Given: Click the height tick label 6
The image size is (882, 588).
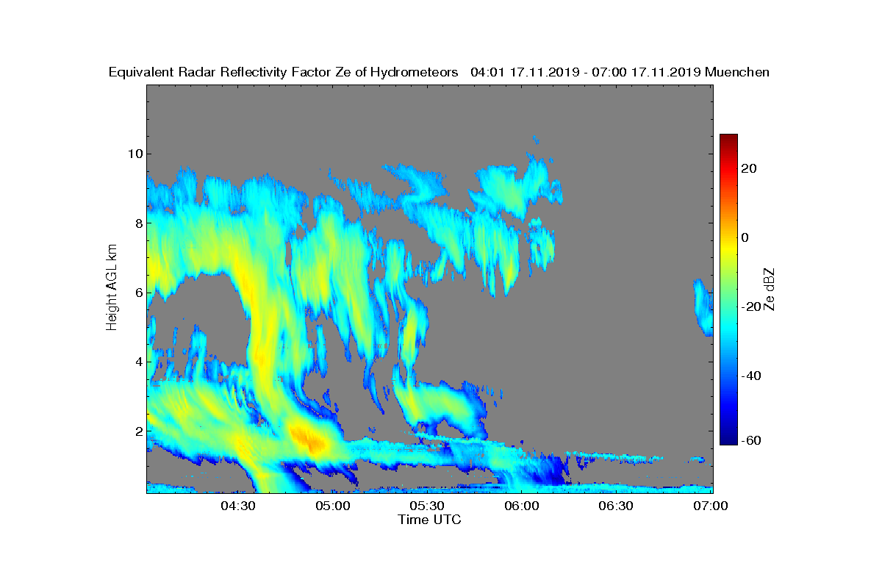Looking at the screenshot, I should (x=137, y=292).
